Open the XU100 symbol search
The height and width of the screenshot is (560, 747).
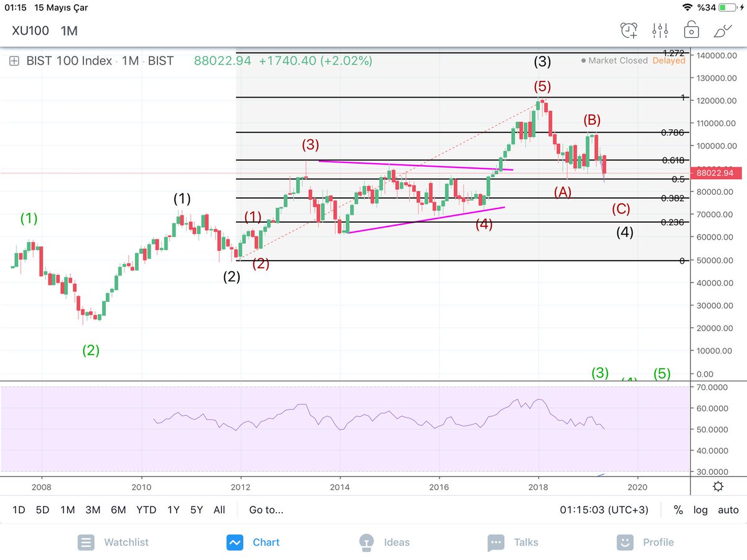point(29,30)
